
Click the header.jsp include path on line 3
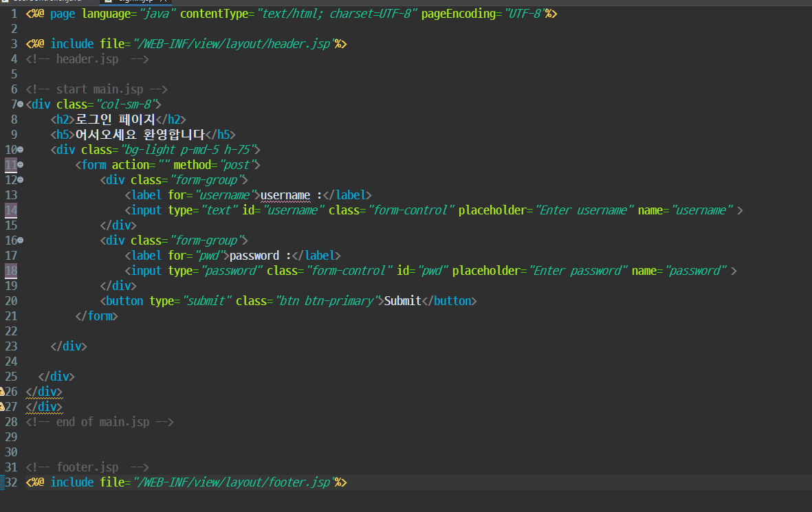233,44
